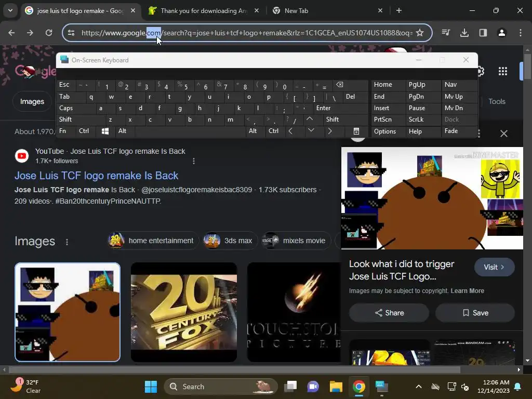Switch to the 'Thank you for downloading' tab

203,11
